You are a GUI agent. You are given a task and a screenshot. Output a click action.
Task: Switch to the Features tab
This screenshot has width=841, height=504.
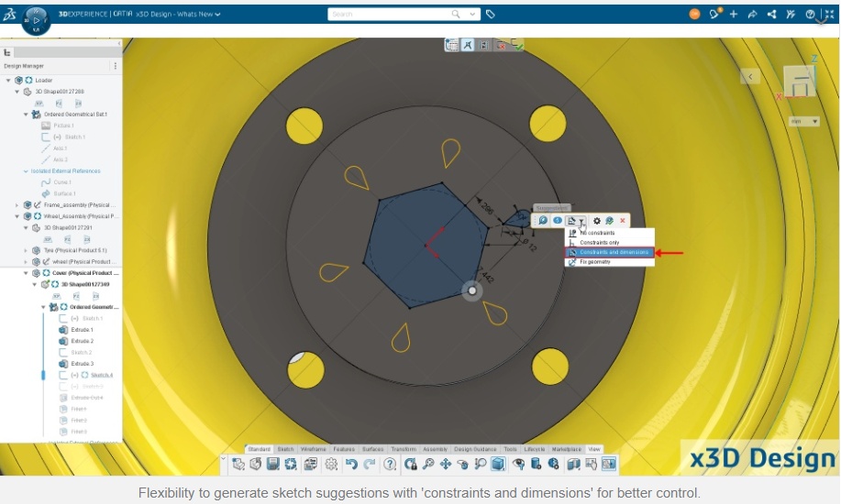[344, 449]
